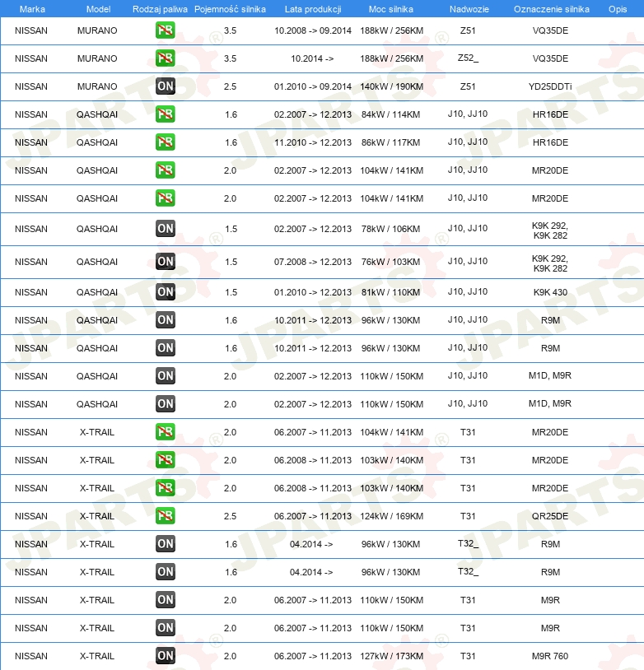This screenshot has height=670, width=644.
Task: Click the 78kW / 106KM power cell
Action: [390, 229]
